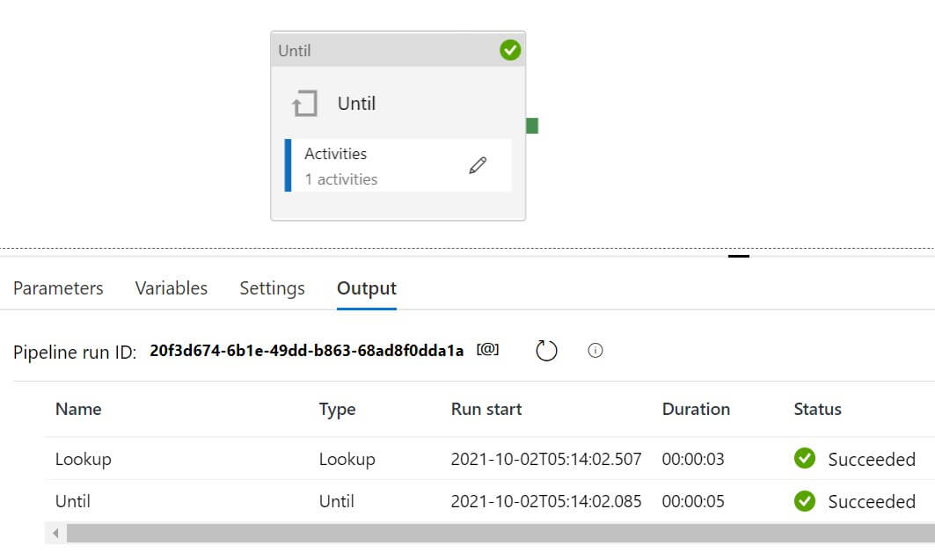The image size is (935, 560).
Task: Click the Until row Succeeded status icon
Action: (x=804, y=501)
